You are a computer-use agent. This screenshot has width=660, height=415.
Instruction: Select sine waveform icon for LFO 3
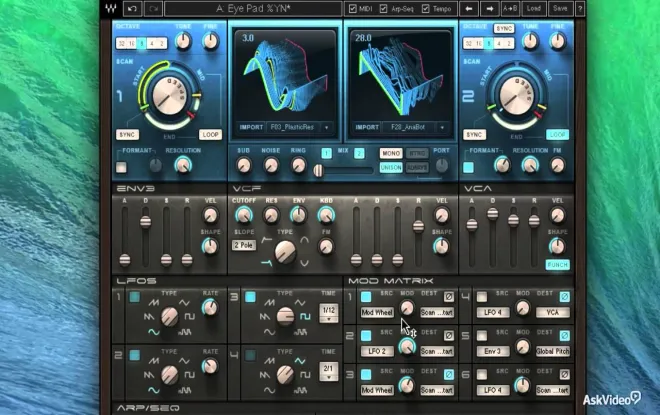269,332
